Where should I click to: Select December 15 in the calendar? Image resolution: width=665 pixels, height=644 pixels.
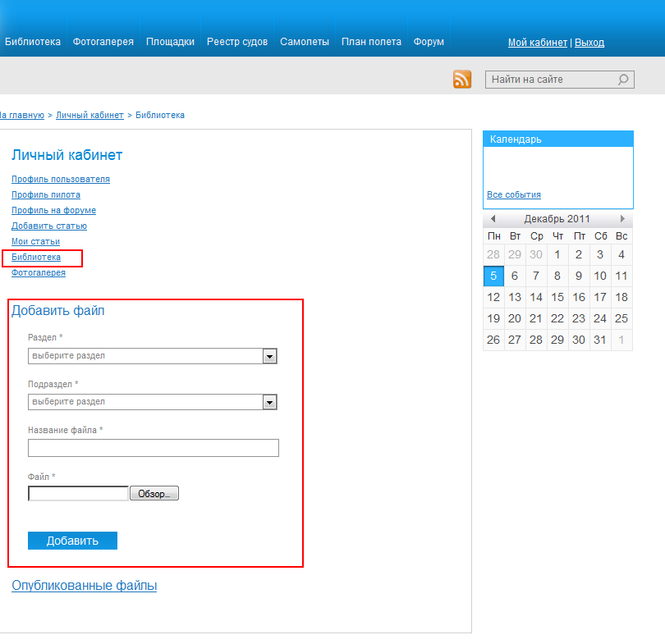point(557,297)
